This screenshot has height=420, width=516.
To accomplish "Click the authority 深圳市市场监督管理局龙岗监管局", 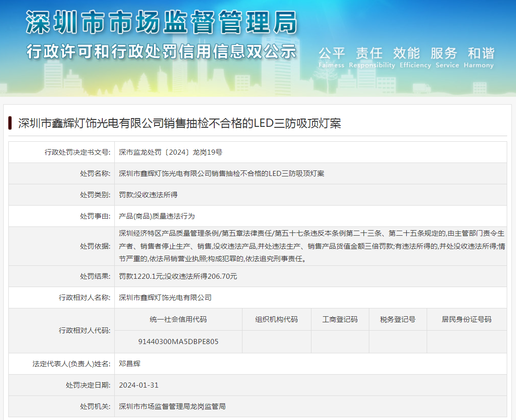I will click(172, 407).
